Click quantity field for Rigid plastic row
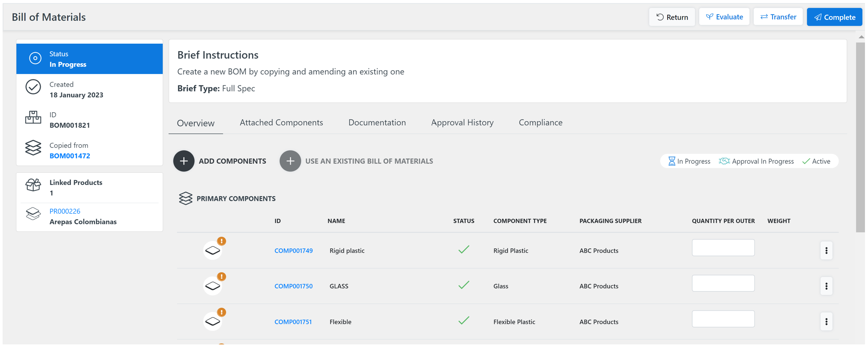868x347 pixels. point(723,248)
